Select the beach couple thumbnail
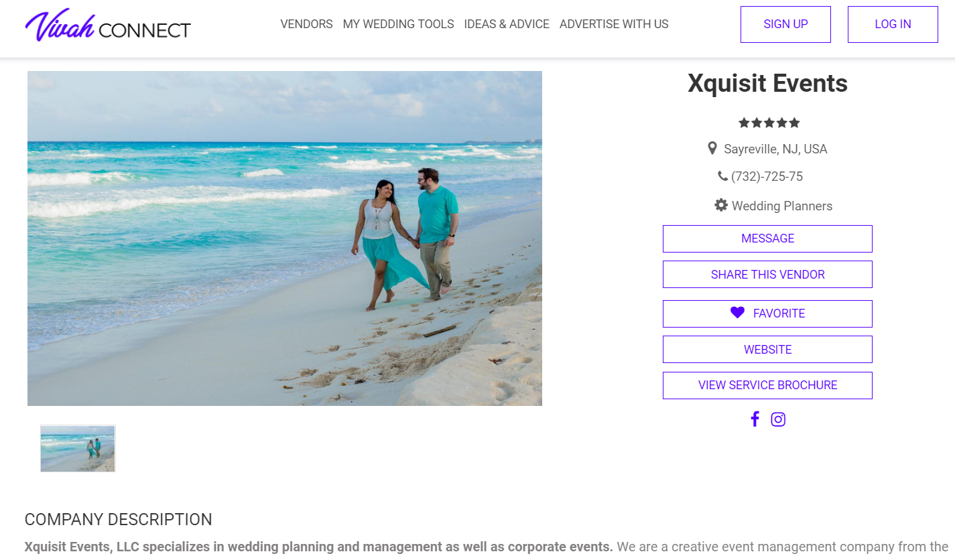This screenshot has height=560, width=955. pyautogui.click(x=78, y=448)
